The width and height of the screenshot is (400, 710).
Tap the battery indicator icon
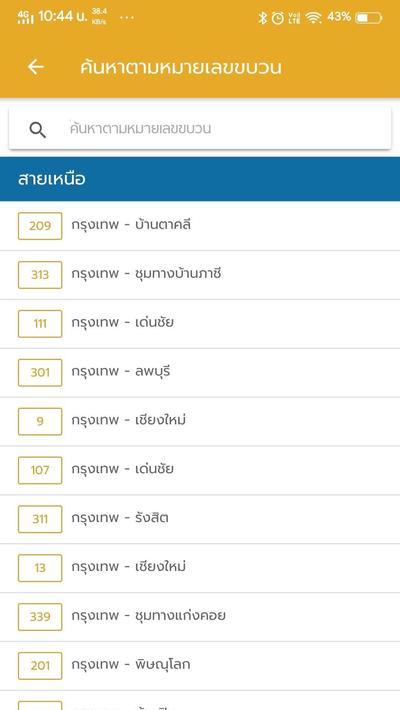(x=369, y=18)
